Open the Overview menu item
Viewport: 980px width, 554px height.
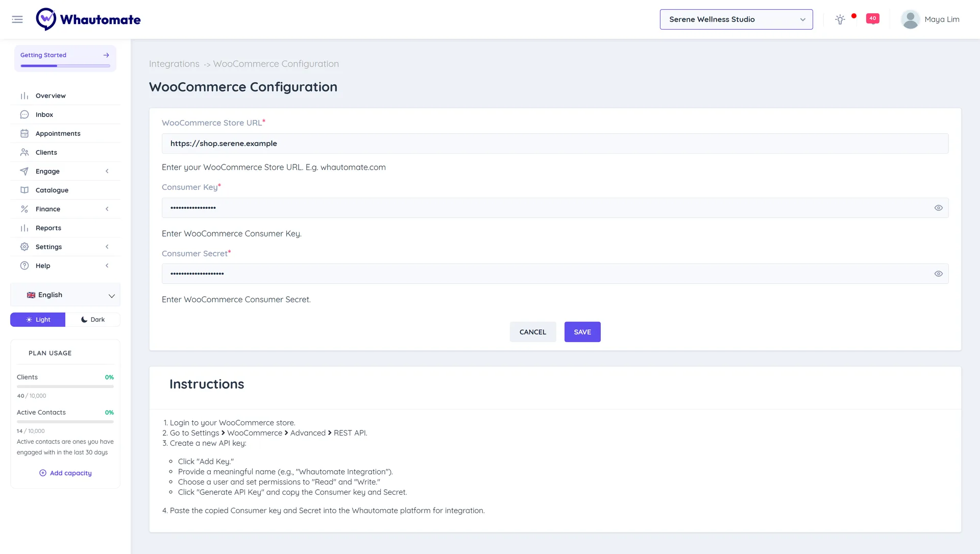tap(65, 96)
